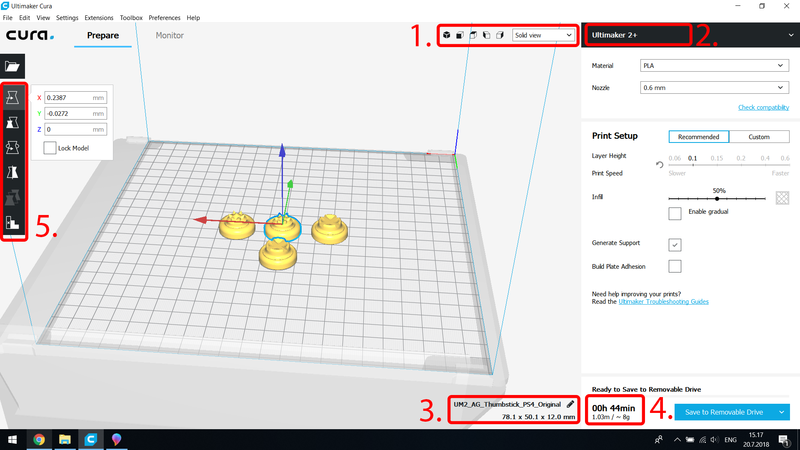The image size is (800, 450).
Task: Switch to Custom print setup
Action: click(759, 137)
